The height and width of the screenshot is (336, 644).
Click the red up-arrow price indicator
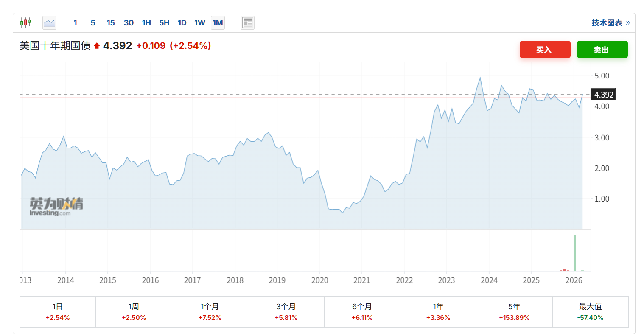click(x=97, y=46)
